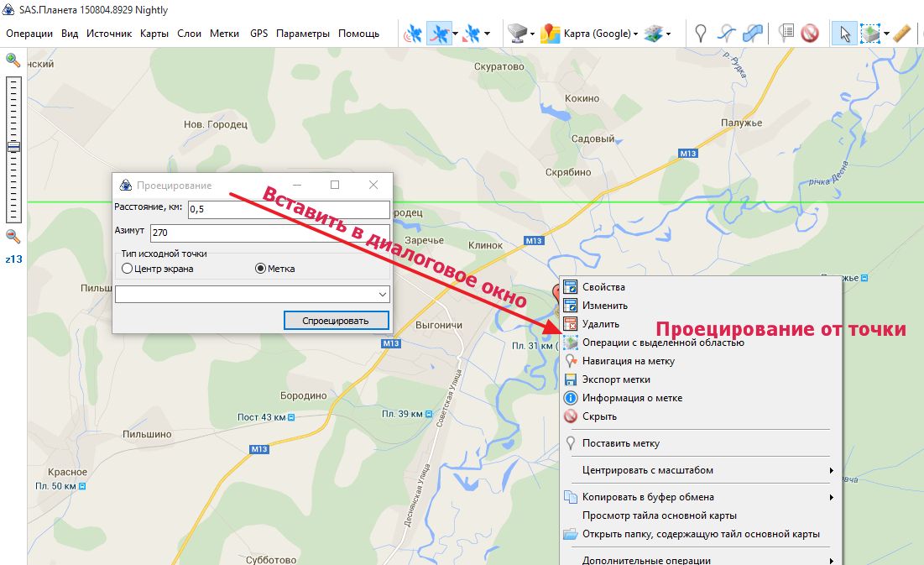Click the Азимут input field

[269, 233]
